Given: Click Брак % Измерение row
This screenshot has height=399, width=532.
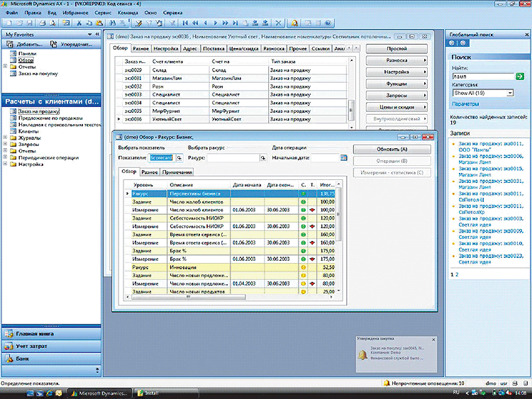Looking at the screenshot, I should [x=231, y=259].
